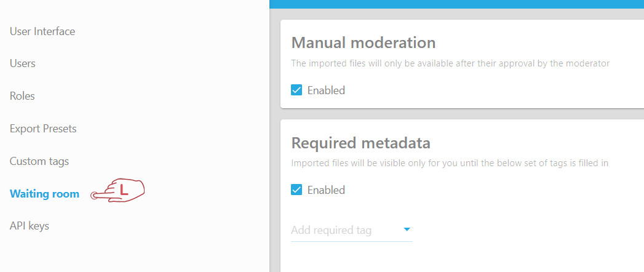This screenshot has height=272, width=644.
Task: Click the Enabled label under Manual moderation
Action: (x=326, y=90)
